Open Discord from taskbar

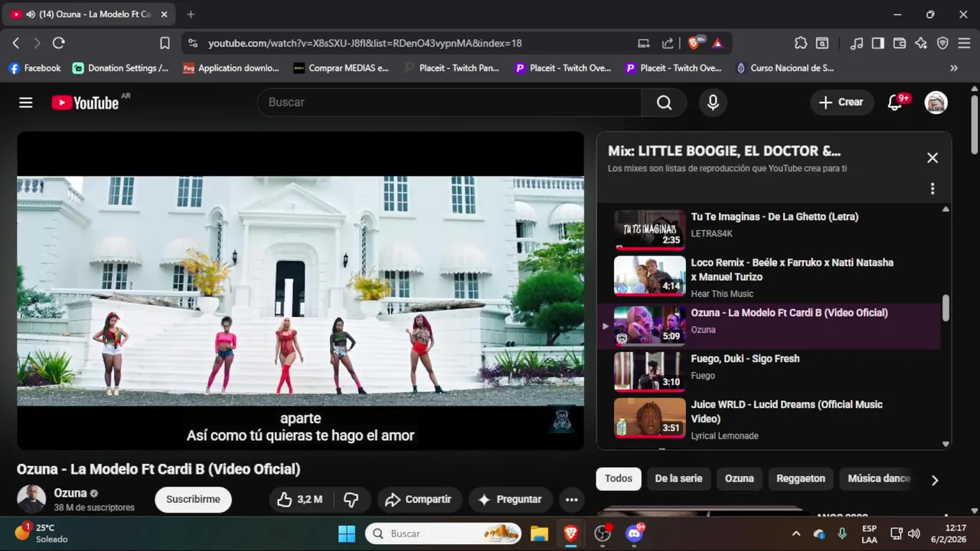click(634, 533)
